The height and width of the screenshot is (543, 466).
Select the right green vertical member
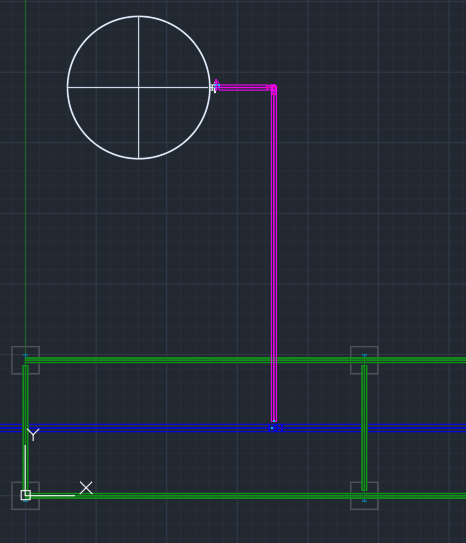[x=364, y=428]
